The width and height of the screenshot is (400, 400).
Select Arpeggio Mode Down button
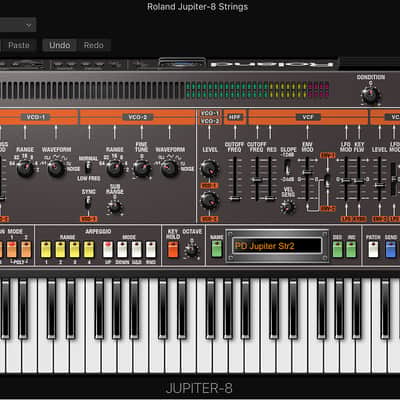pyautogui.click(x=122, y=250)
